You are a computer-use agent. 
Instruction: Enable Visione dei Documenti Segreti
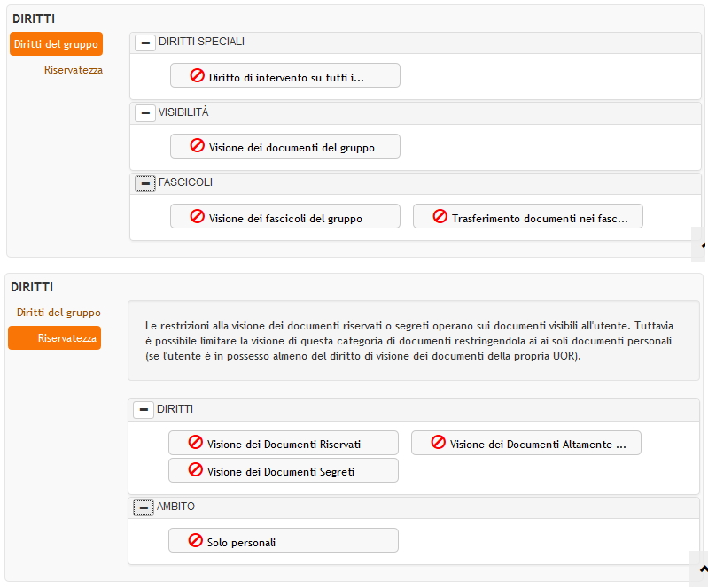pos(283,471)
